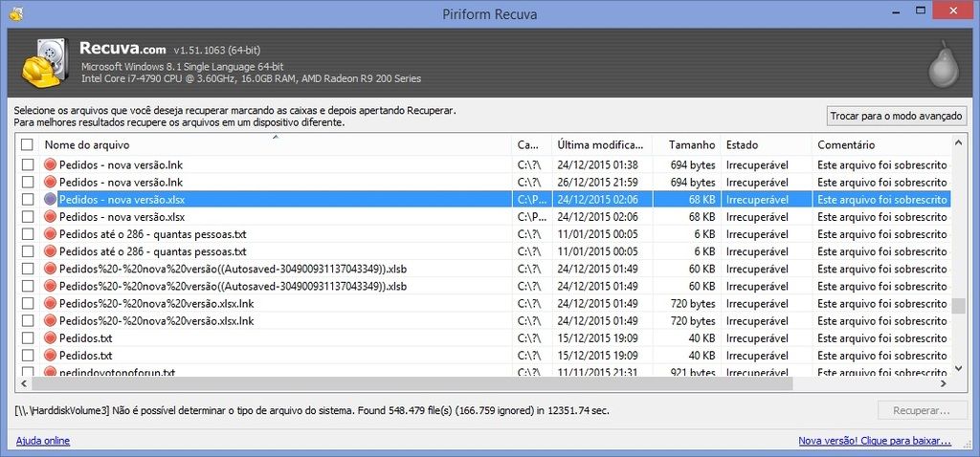Click Microsoft Windows 8.1 Single Language text
This screenshot has height=457, width=980.
185,66
